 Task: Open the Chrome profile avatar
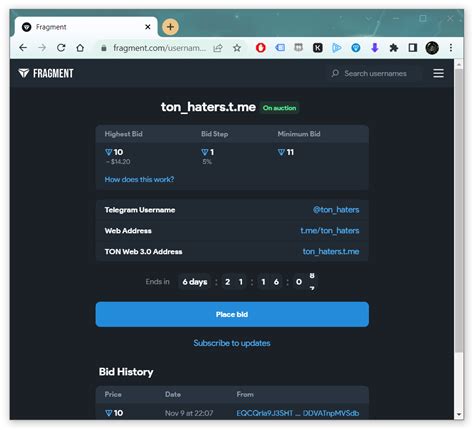point(432,48)
